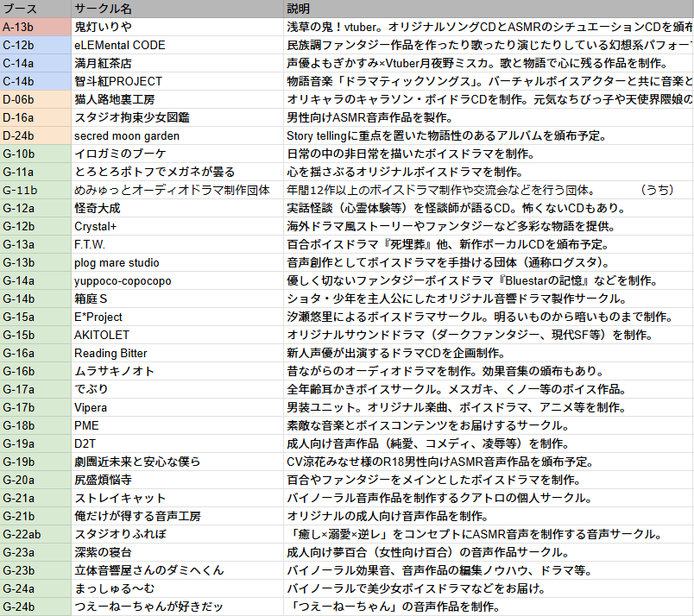694x616 pixels.
Task: Click booth cell G-16b
Action: point(35,372)
